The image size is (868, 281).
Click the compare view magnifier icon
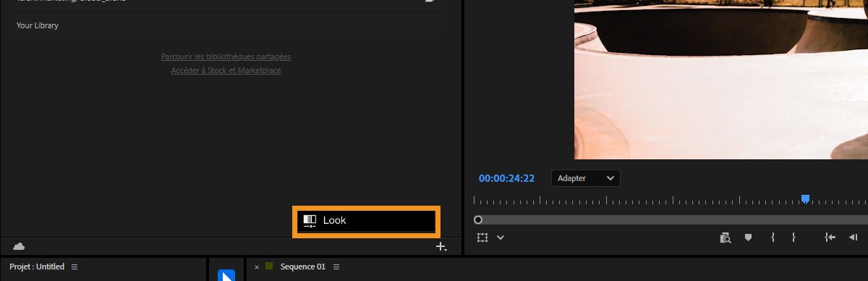coord(726,237)
